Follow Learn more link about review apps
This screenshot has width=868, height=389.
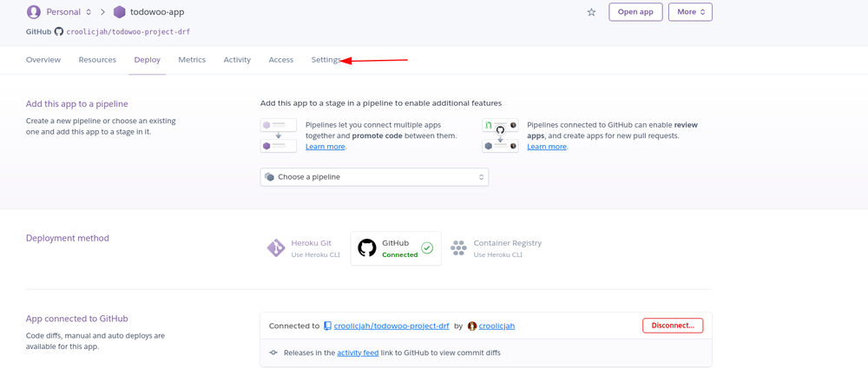point(547,146)
